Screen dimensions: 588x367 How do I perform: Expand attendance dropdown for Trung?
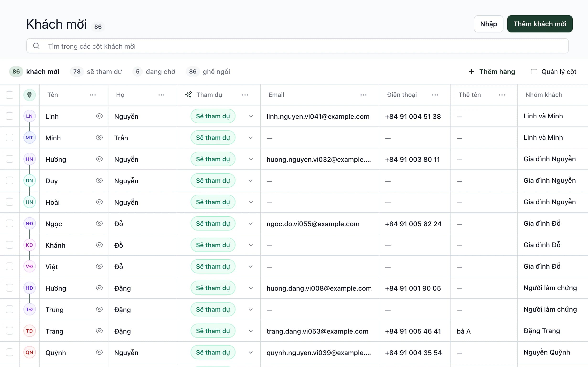[x=251, y=309]
